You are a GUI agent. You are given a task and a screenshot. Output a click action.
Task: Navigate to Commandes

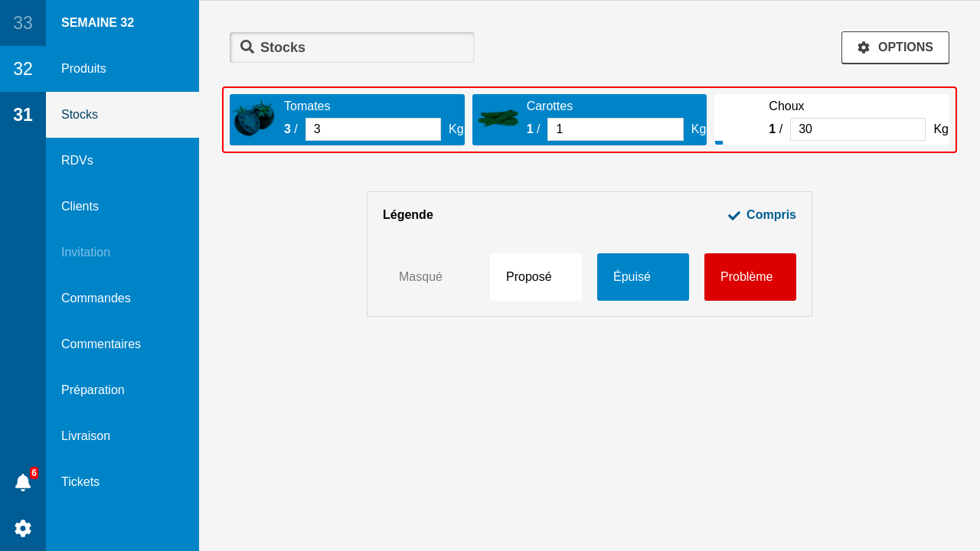tap(96, 298)
